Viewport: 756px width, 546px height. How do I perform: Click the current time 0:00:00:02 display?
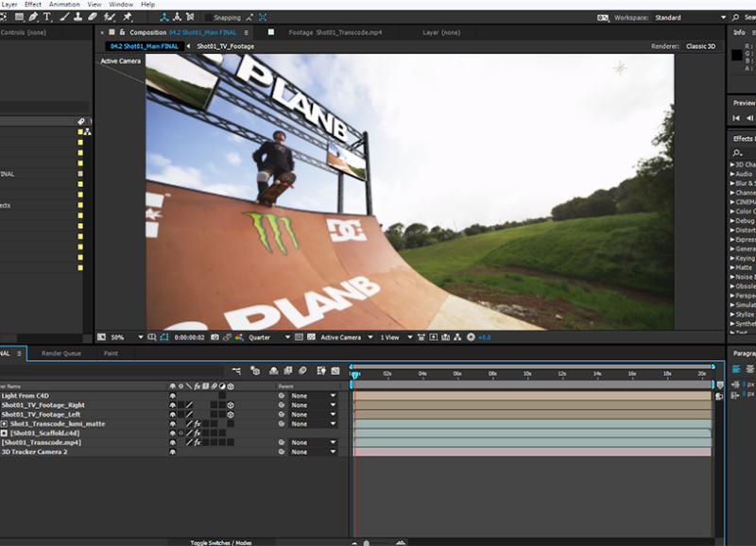(190, 337)
